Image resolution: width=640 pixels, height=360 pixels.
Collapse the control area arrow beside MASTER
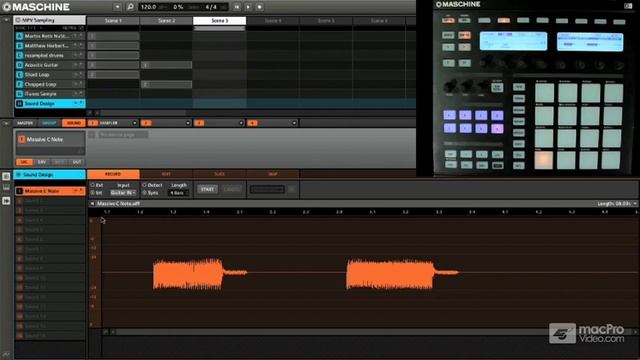[6, 123]
